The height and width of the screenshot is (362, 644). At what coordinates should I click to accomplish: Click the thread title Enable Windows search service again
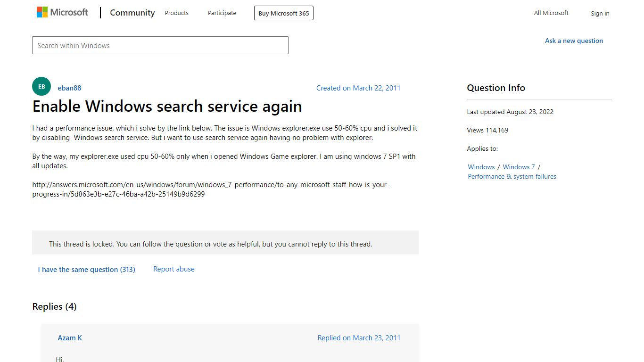167,107
